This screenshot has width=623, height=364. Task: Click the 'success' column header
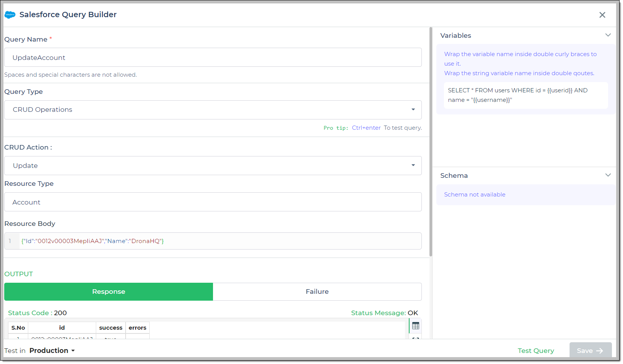point(111,328)
